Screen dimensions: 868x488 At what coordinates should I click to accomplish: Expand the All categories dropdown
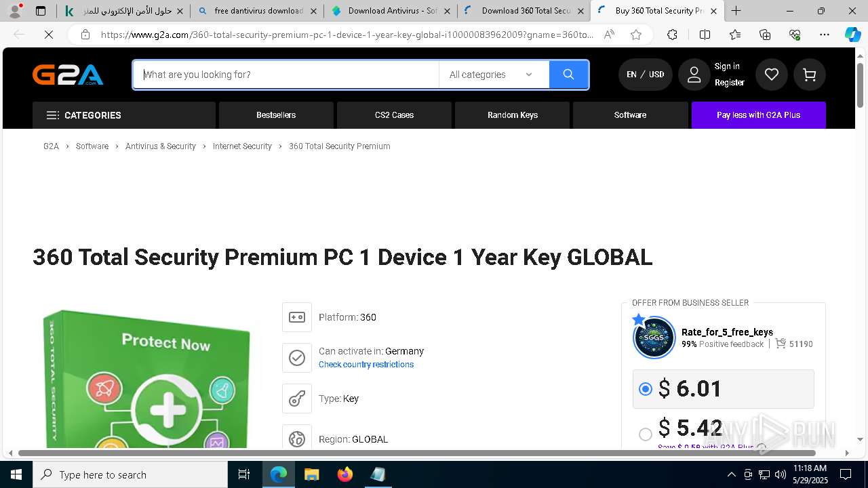tap(494, 75)
